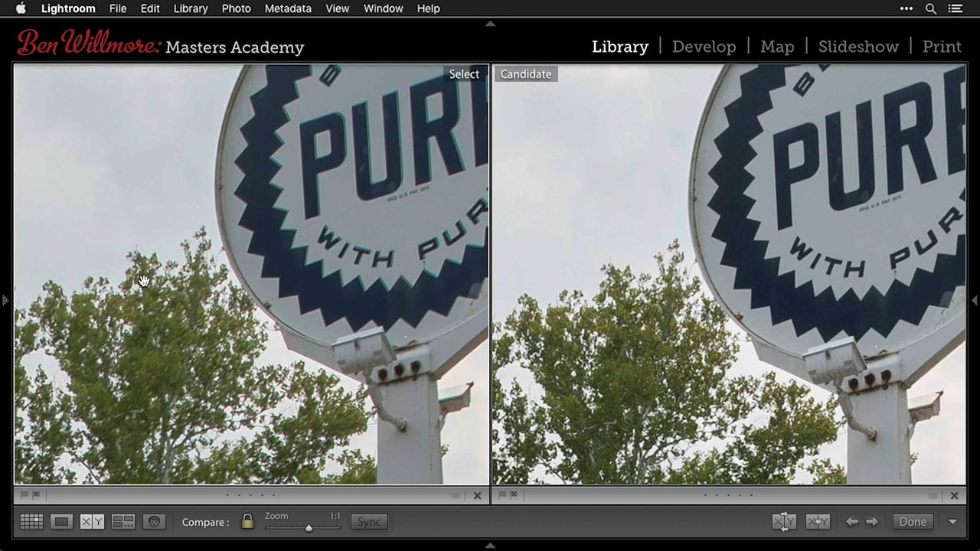Click the Select photo preview
Image resolution: width=980 pixels, height=551 pixels.
tap(251, 275)
